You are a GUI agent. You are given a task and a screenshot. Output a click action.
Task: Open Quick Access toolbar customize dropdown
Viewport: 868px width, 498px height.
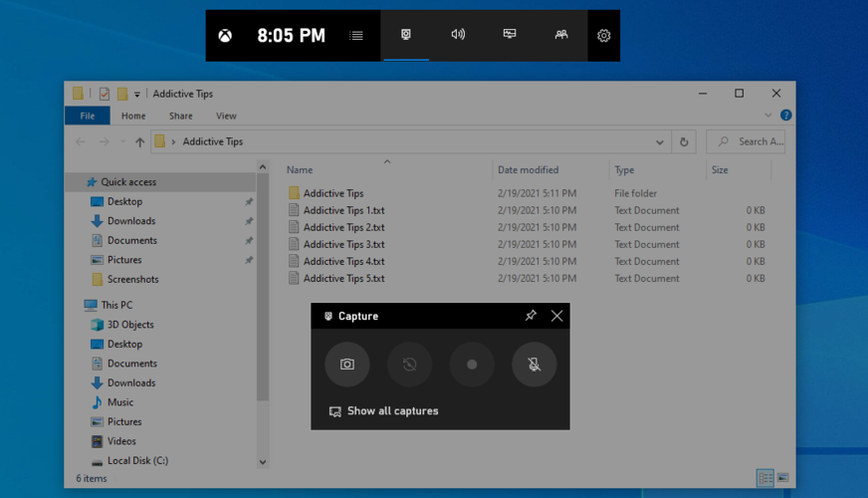pos(136,95)
